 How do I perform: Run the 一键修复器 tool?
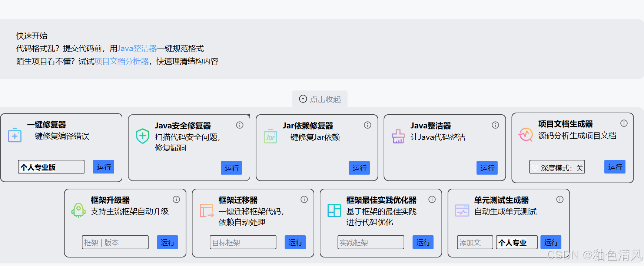[103, 167]
